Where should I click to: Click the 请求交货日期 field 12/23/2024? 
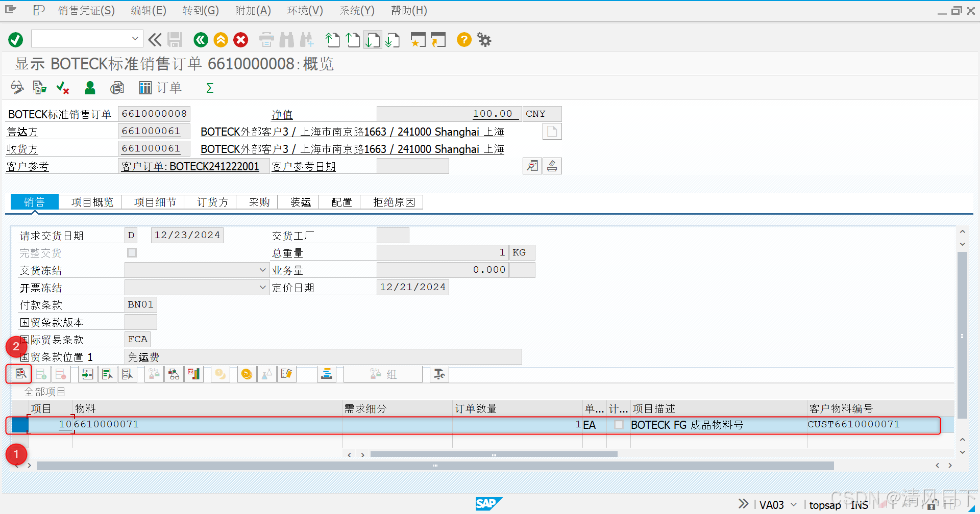coord(187,235)
